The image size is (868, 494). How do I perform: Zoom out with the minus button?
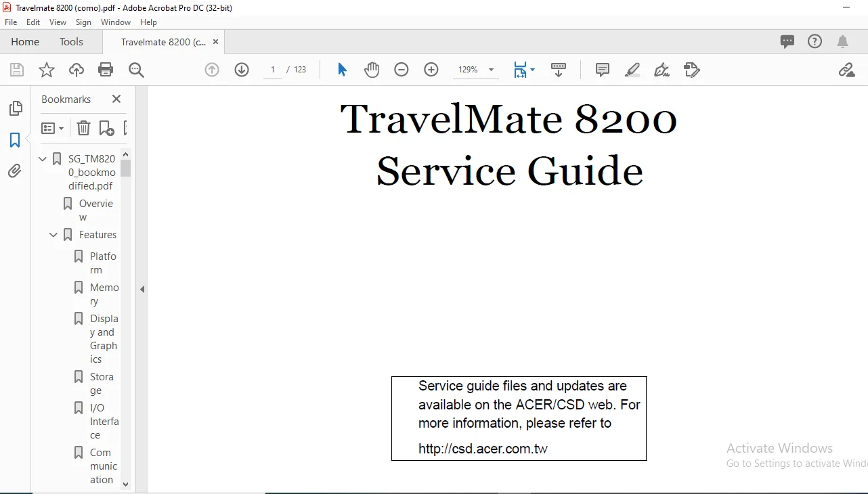[402, 70]
